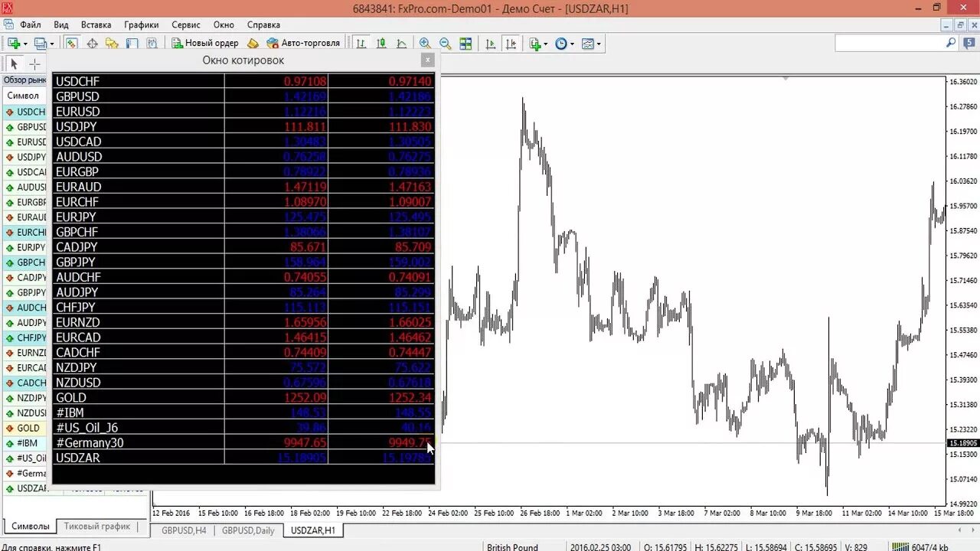Select USDJPY in Market Watch list
The width and height of the screenshot is (980, 551).
coord(26,157)
